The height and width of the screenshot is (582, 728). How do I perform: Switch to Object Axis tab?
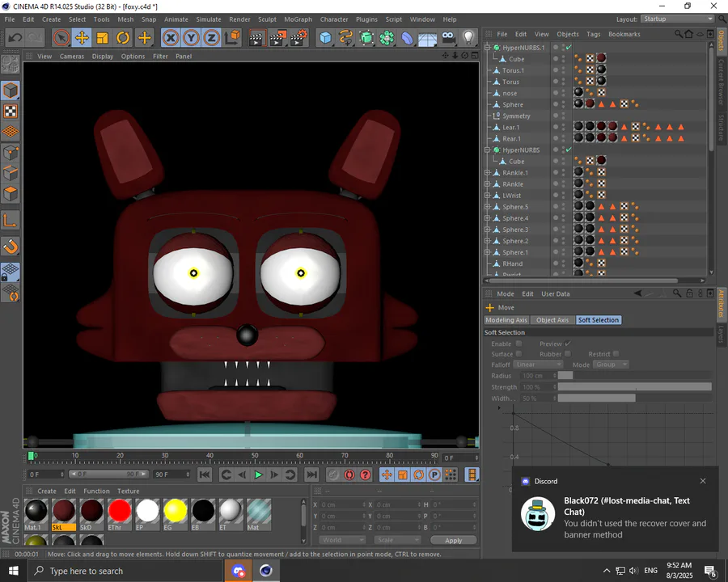552,320
